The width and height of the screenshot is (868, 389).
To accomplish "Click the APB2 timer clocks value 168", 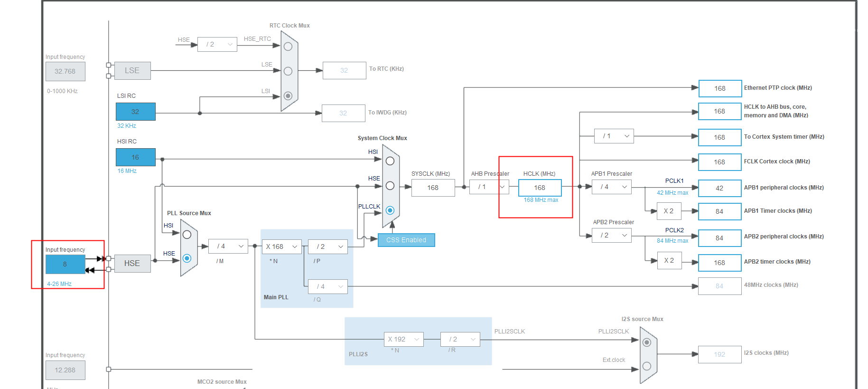I will [720, 263].
